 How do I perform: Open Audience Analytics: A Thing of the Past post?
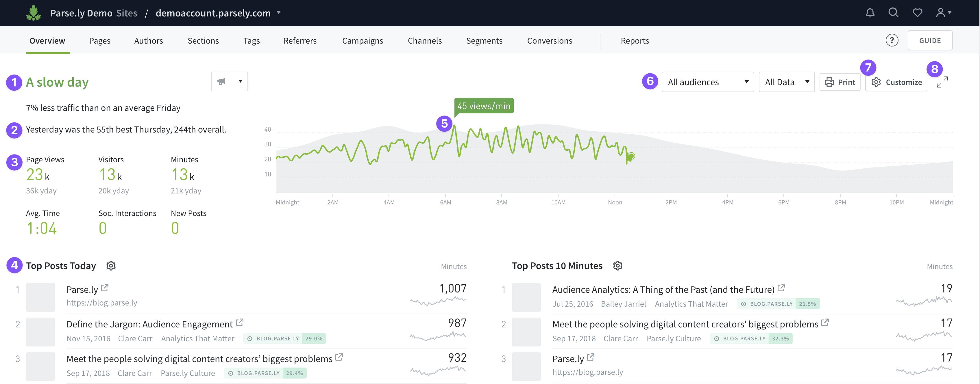(663, 289)
